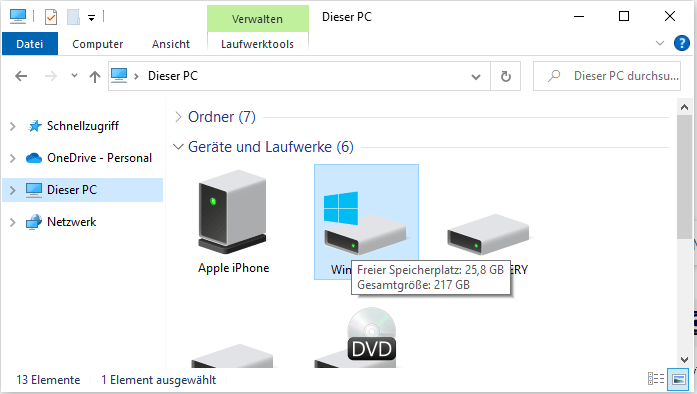Select the DVD drive icon
This screenshot has height=394, width=697.
[358, 337]
